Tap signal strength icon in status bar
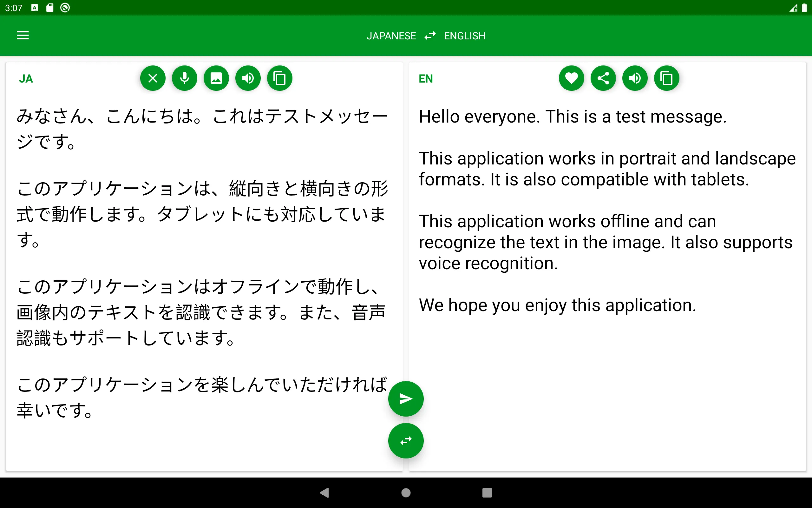This screenshot has height=508, width=812. tap(794, 8)
